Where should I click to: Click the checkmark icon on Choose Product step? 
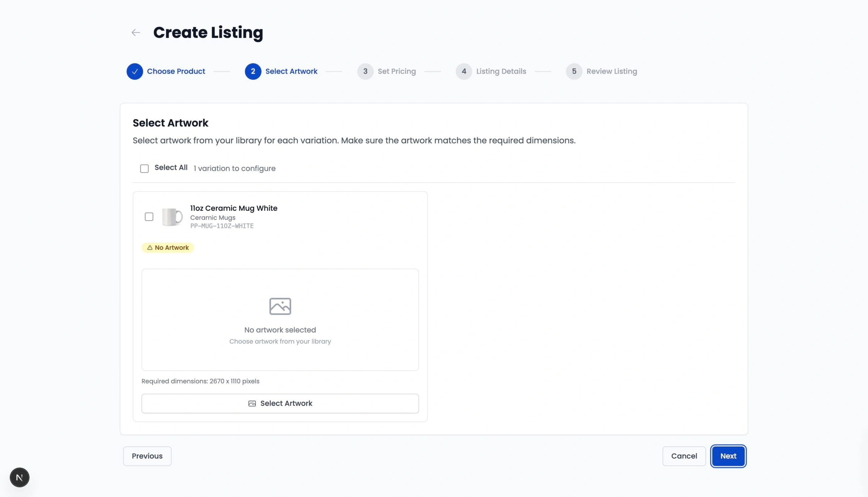pos(135,71)
